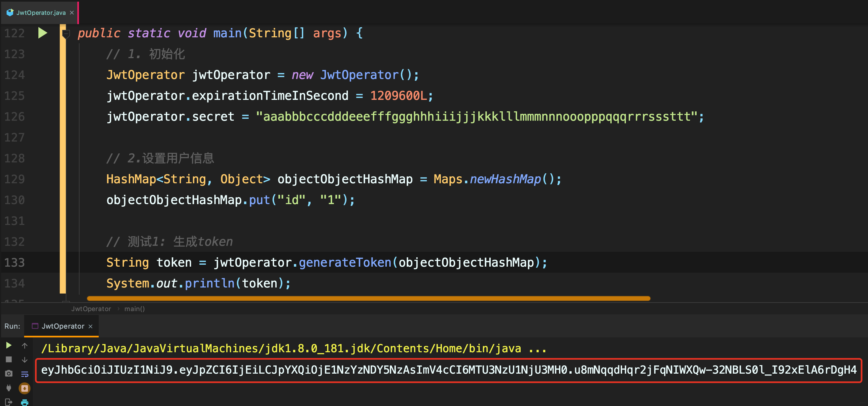Click the orange horizontal editor scrollbar

[368, 298]
